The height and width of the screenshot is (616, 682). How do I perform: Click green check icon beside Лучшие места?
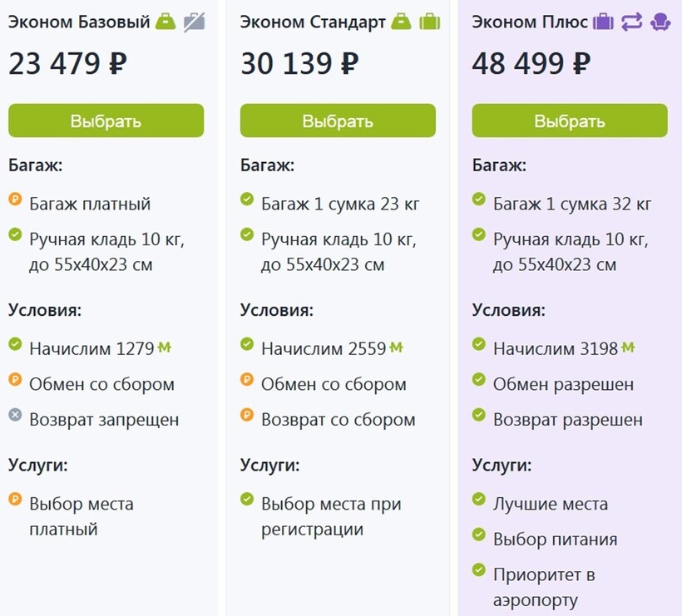point(478,500)
